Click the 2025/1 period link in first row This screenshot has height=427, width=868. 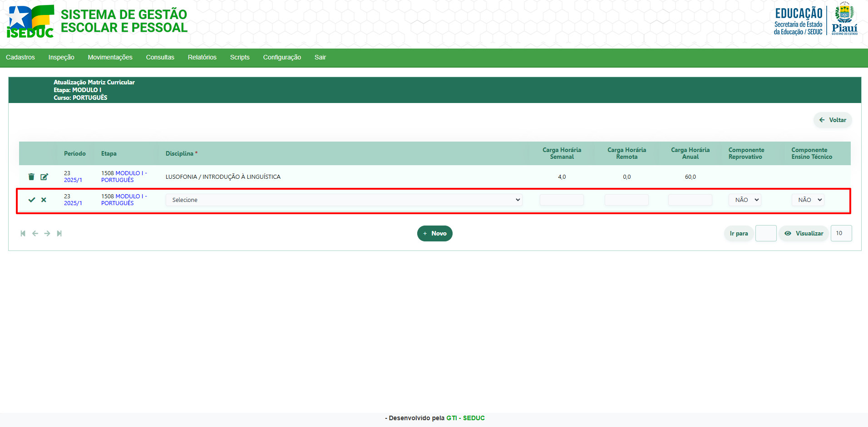[x=73, y=180]
